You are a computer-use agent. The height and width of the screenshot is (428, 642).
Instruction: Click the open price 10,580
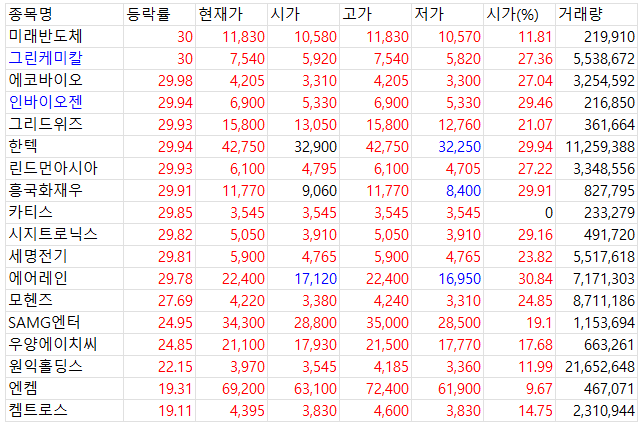point(315,37)
